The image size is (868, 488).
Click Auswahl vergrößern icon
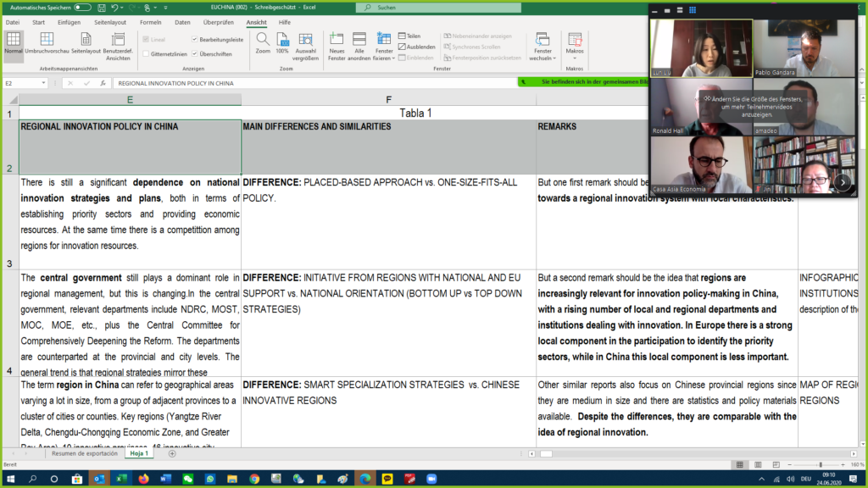pyautogui.click(x=305, y=44)
